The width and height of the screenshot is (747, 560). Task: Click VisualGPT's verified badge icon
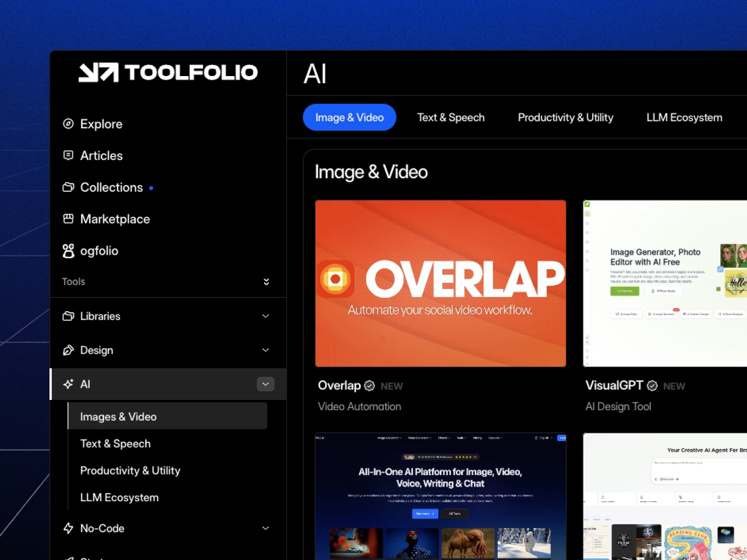click(x=652, y=385)
